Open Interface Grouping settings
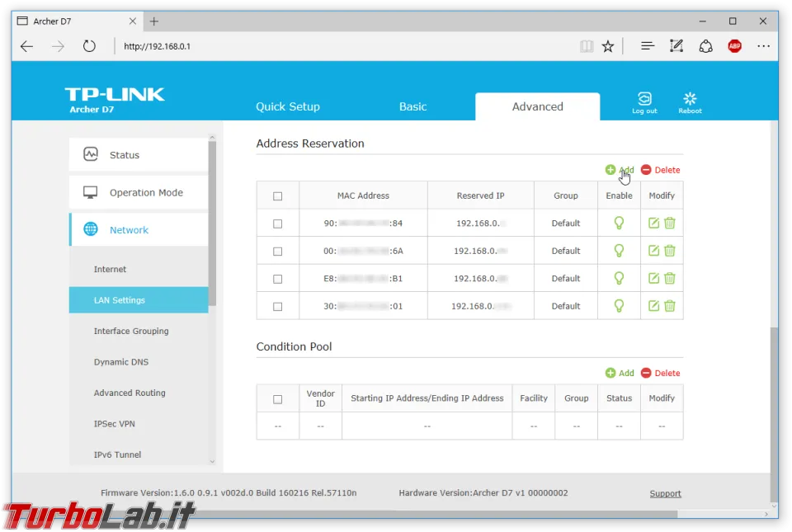Viewport: 792px width, 532px height. point(131,331)
